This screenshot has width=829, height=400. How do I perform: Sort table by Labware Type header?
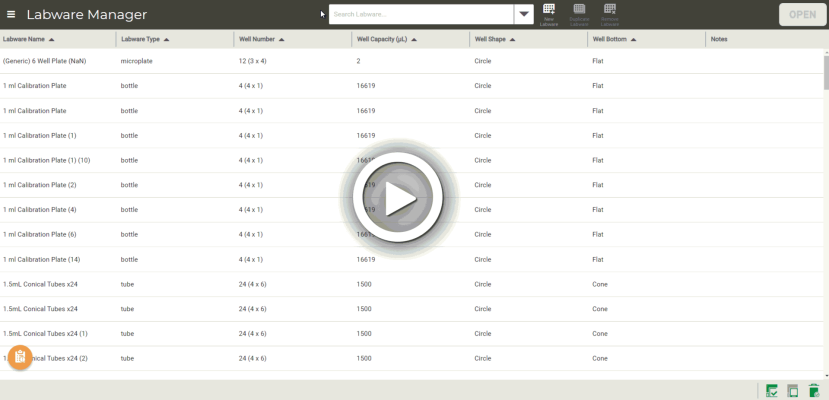140,40
